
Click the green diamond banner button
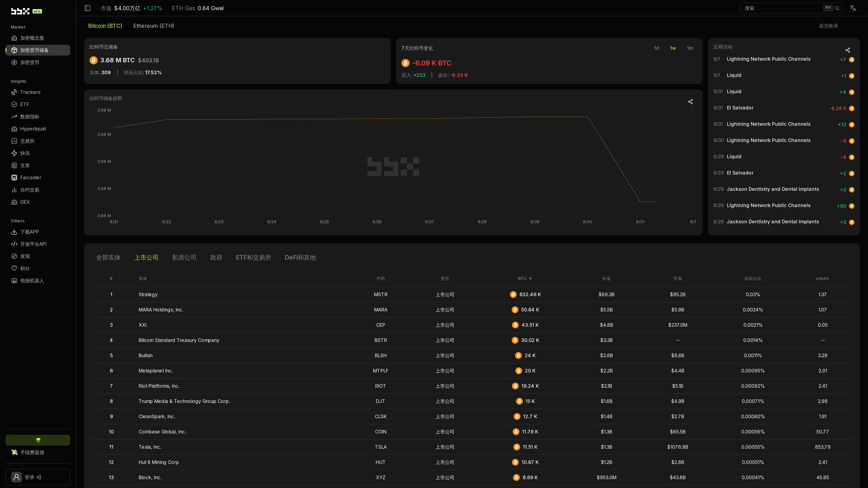(x=38, y=440)
